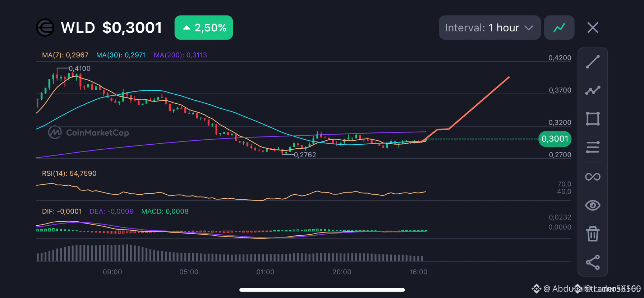The width and height of the screenshot is (644, 298).
Task: Click the 16:00 time axis label
Action: [x=419, y=272]
